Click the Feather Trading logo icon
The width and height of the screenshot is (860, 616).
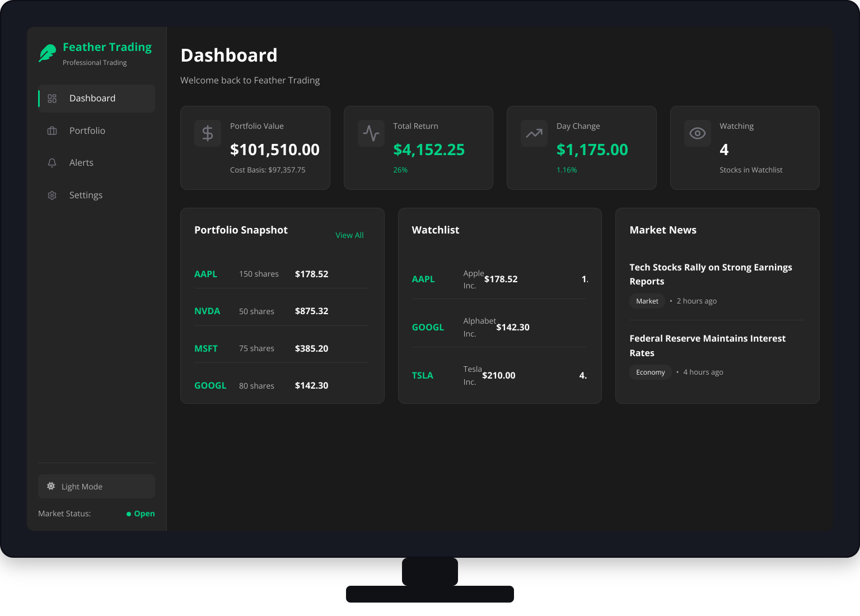[46, 53]
